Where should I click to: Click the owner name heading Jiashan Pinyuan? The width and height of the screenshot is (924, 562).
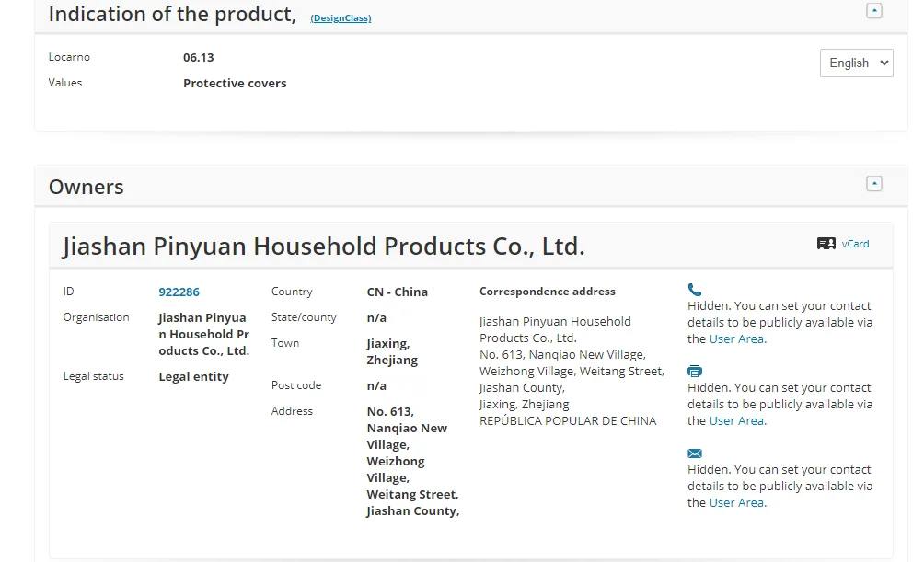point(324,247)
